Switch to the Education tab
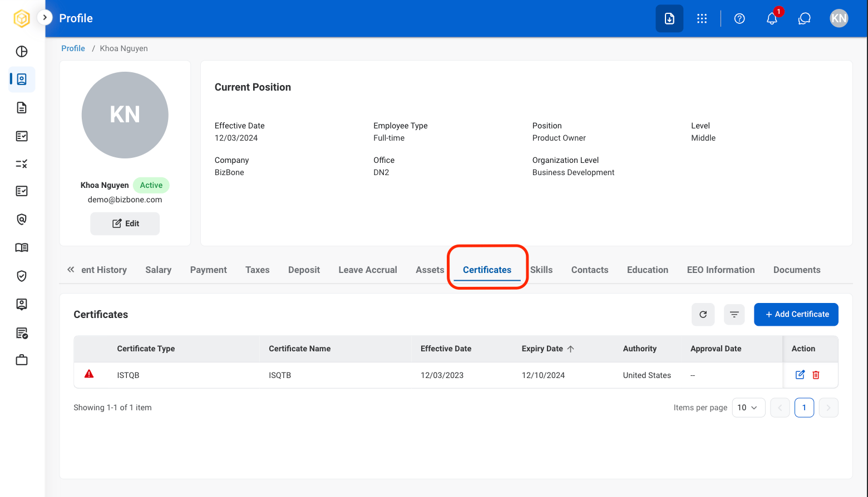Screen dimensions: 868x497 pos(648,270)
